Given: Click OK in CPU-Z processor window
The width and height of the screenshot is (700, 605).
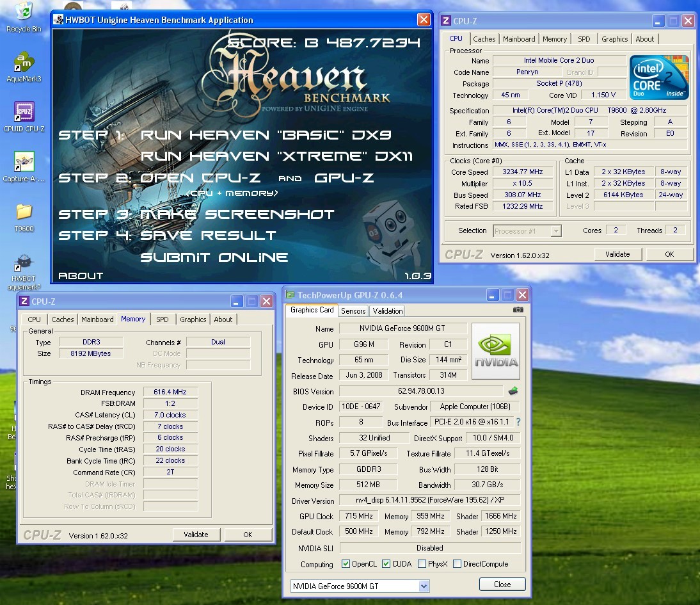Looking at the screenshot, I should click(x=669, y=254).
